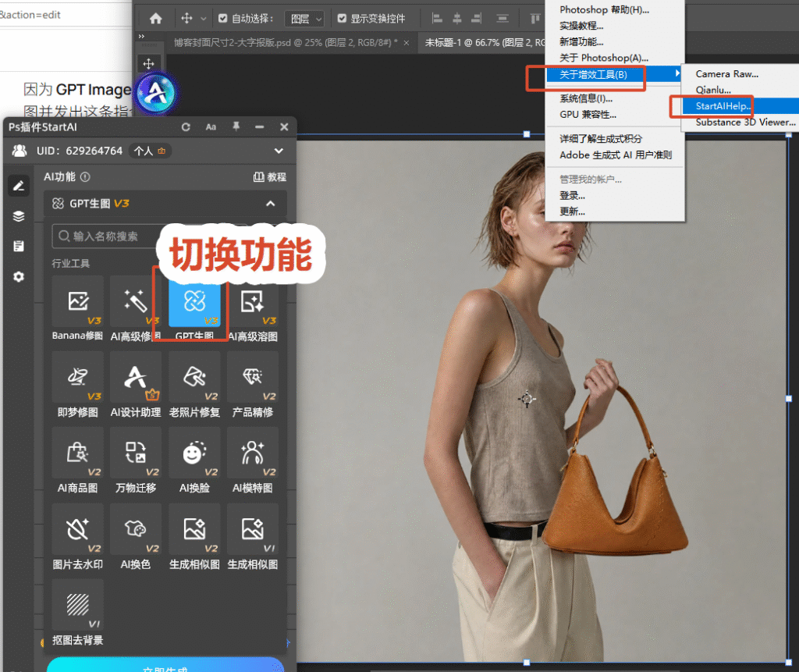Select the AI设计助理 tool

(136, 385)
